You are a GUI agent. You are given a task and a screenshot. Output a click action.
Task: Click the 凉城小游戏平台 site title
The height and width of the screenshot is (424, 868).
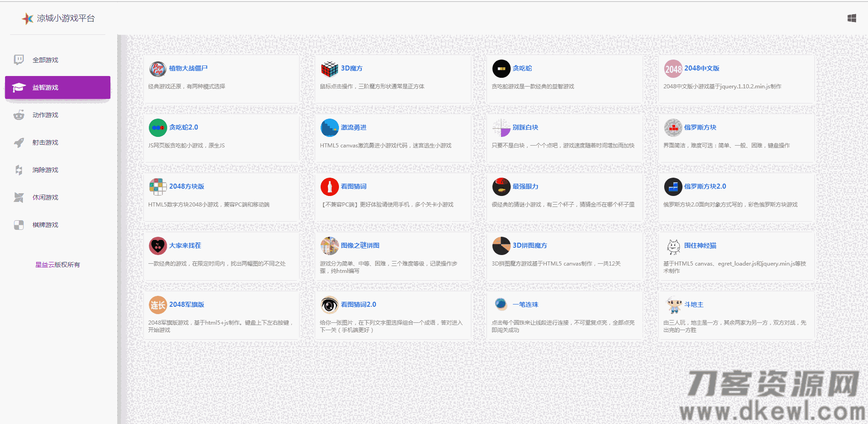click(x=66, y=18)
